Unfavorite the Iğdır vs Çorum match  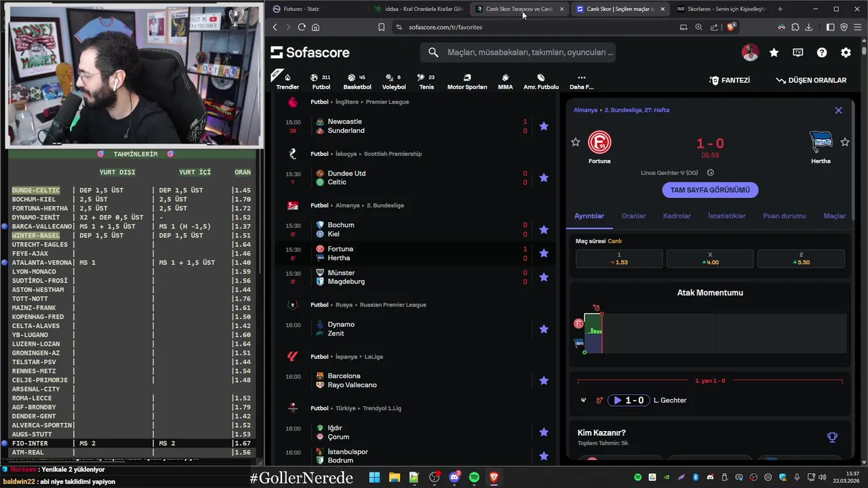544,432
